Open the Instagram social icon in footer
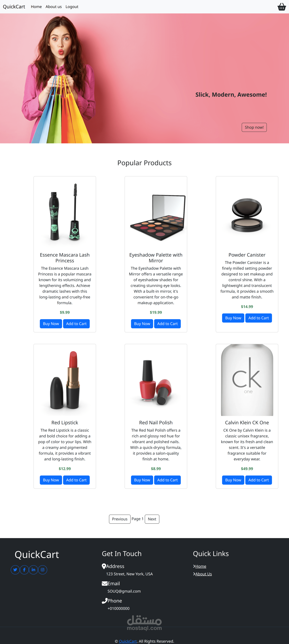Screen dimensions: 289x644 tap(43, 570)
